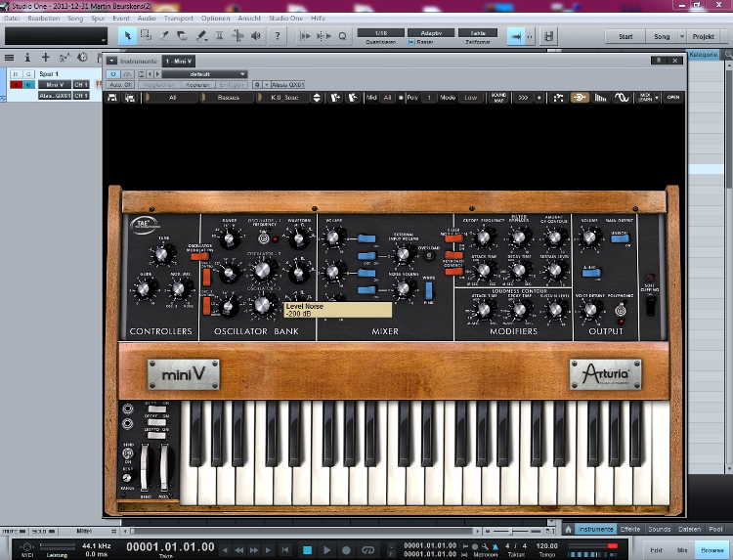Open the Mix view button
This screenshot has height=560, width=733.
(x=682, y=550)
